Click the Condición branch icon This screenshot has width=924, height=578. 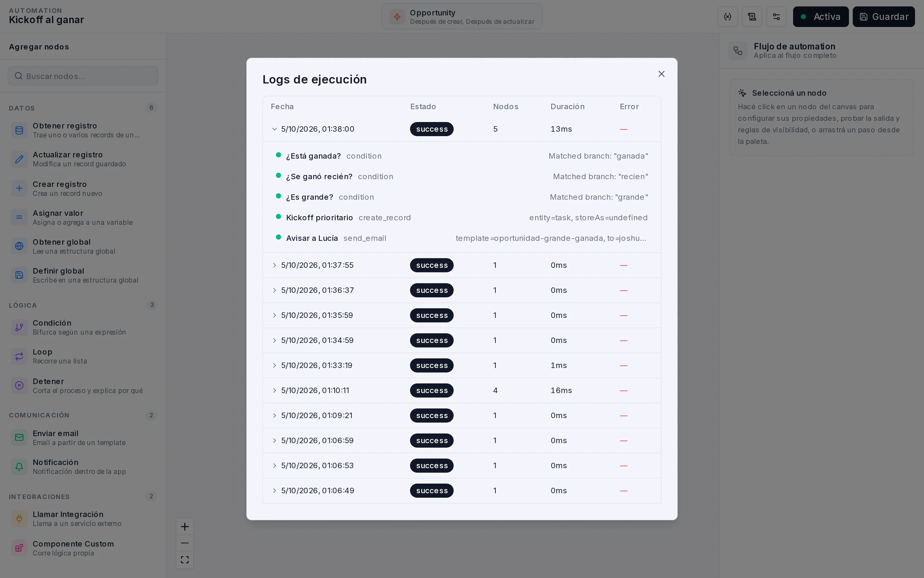click(19, 327)
